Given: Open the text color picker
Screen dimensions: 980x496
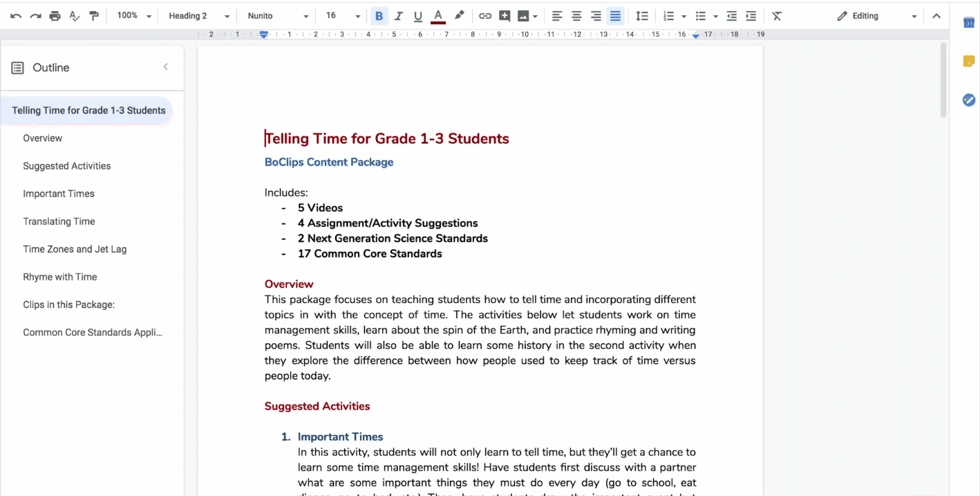Looking at the screenshot, I should point(437,16).
